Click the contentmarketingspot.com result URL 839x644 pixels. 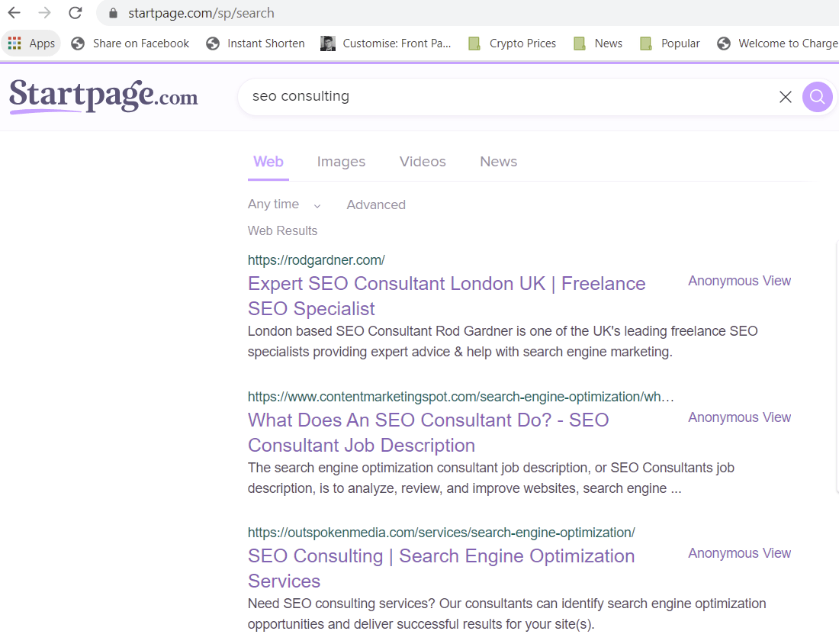pyautogui.click(x=460, y=397)
